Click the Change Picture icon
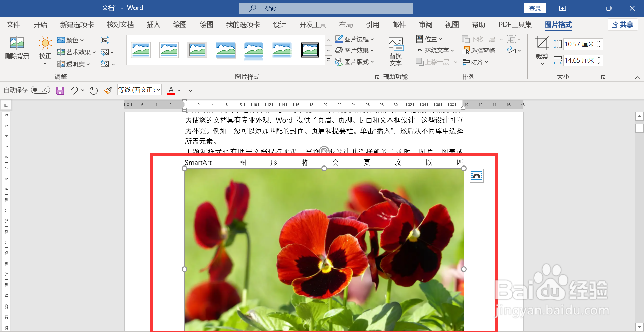 tap(105, 52)
